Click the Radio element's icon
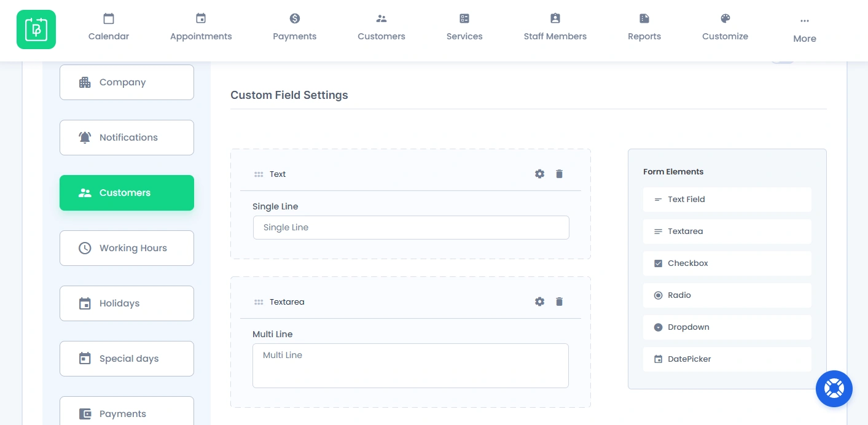This screenshot has height=425, width=868. point(658,295)
